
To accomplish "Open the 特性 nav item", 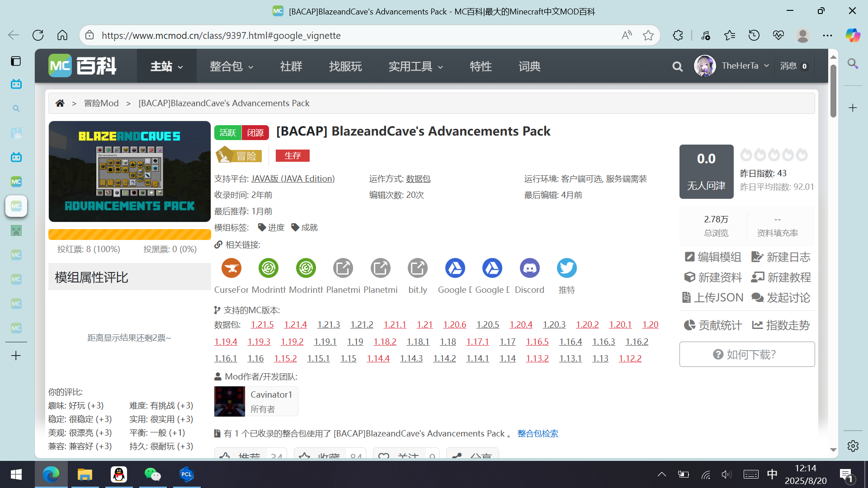I will [481, 66].
